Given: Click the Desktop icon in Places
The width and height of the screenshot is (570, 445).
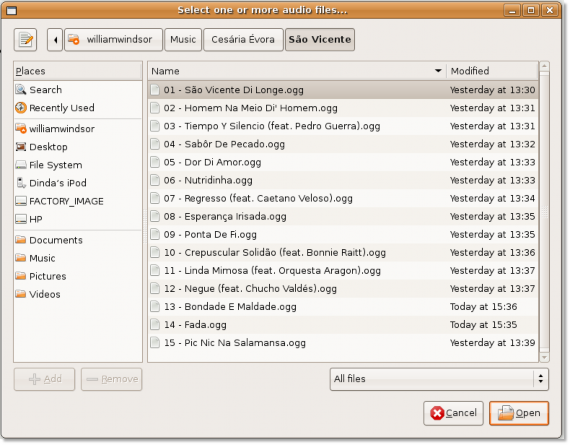Looking at the screenshot, I should click(21, 147).
